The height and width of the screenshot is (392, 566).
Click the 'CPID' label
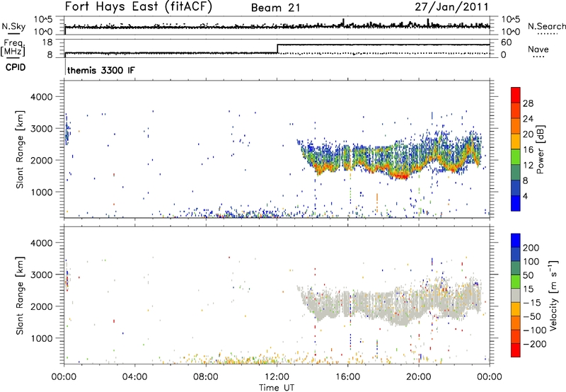point(16,67)
